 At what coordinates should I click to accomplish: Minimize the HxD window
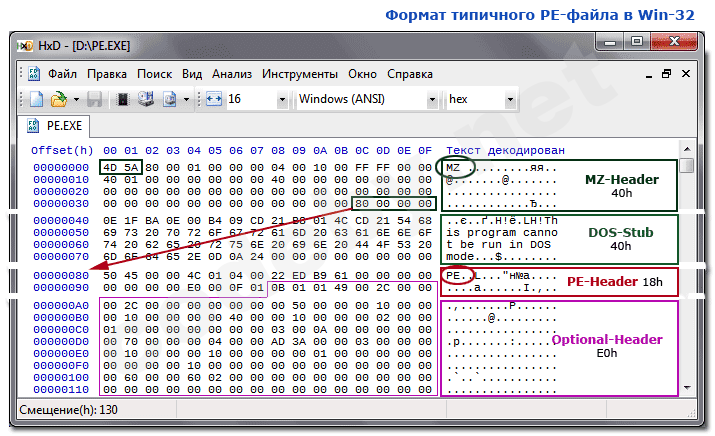(610, 42)
